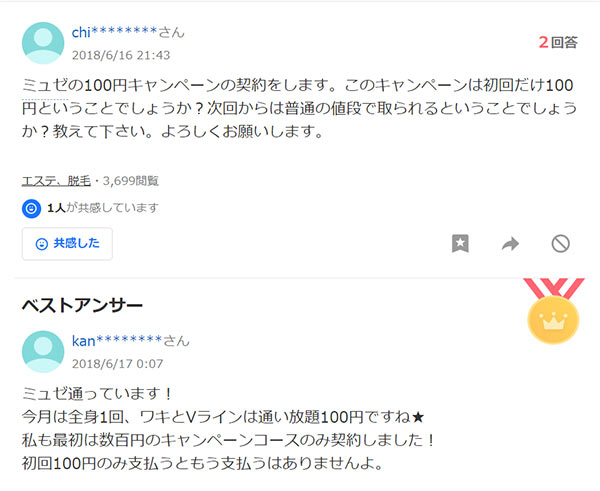
Task: Click the 2回答 answer count
Action: 558,42
